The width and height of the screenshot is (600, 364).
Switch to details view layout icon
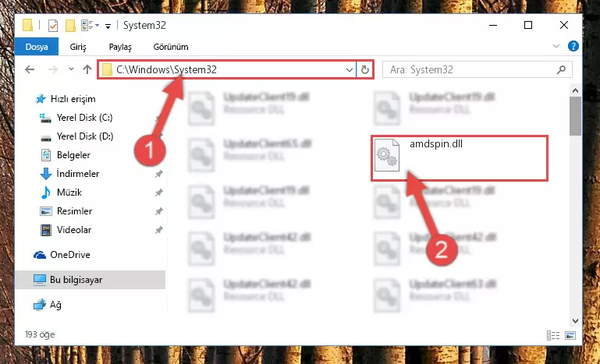pyautogui.click(x=553, y=335)
